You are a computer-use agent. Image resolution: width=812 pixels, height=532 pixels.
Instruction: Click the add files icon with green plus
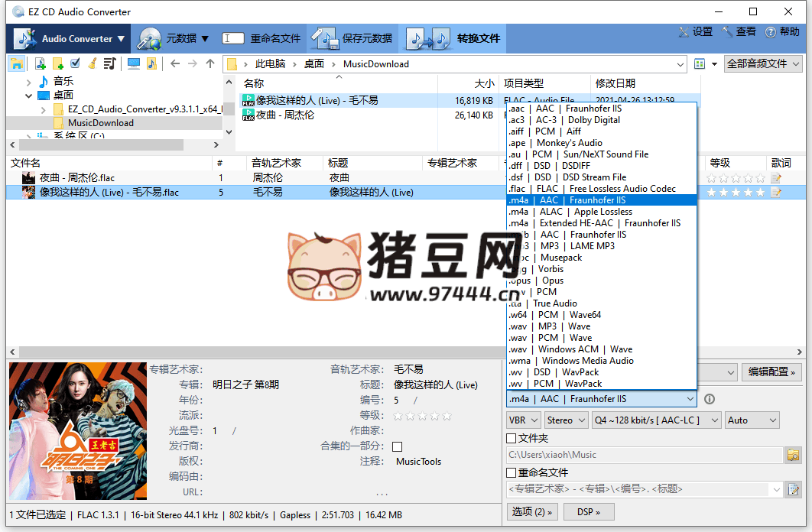40,63
